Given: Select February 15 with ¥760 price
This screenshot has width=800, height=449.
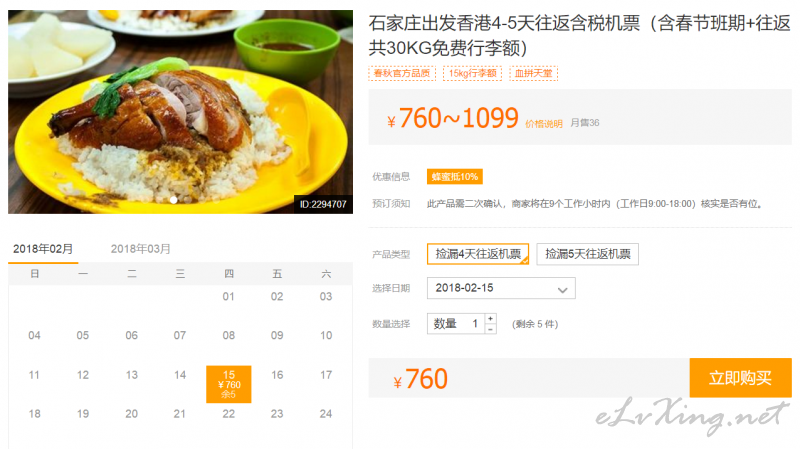Looking at the screenshot, I should click(x=229, y=384).
